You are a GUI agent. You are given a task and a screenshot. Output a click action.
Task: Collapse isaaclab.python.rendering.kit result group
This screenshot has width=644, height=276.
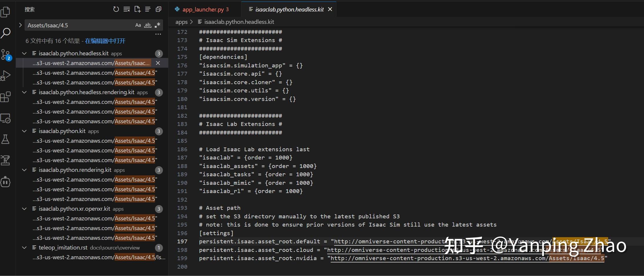coord(24,170)
